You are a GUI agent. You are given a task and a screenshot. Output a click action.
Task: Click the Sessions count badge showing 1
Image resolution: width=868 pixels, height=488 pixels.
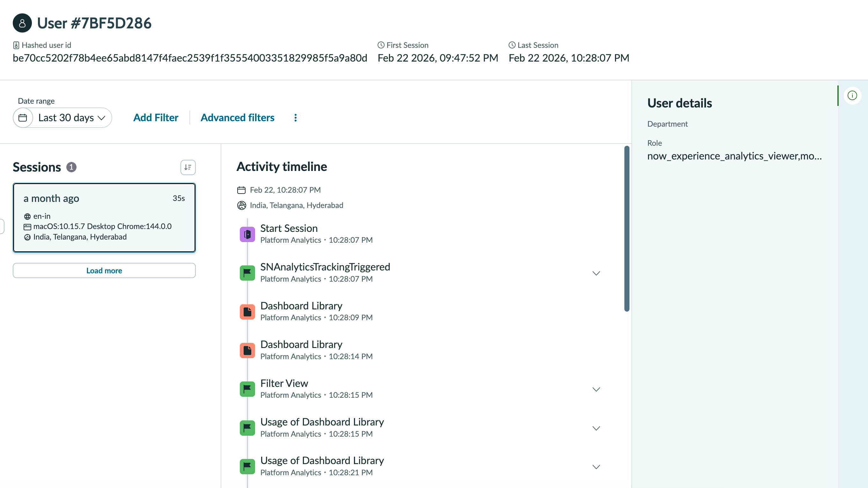click(71, 167)
